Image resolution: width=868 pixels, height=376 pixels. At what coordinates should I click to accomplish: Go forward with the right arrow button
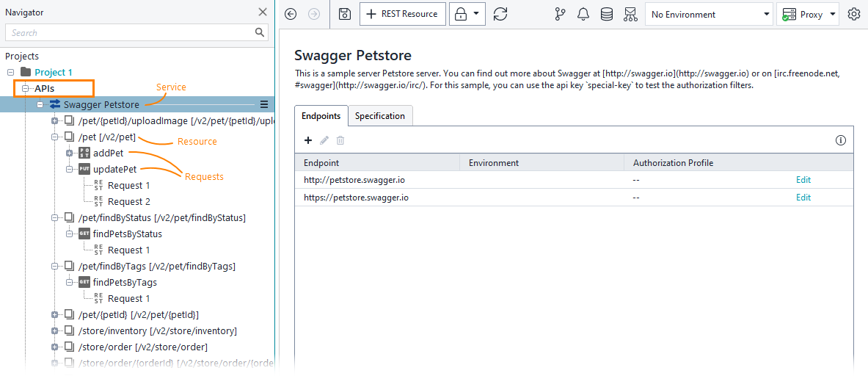tap(314, 15)
